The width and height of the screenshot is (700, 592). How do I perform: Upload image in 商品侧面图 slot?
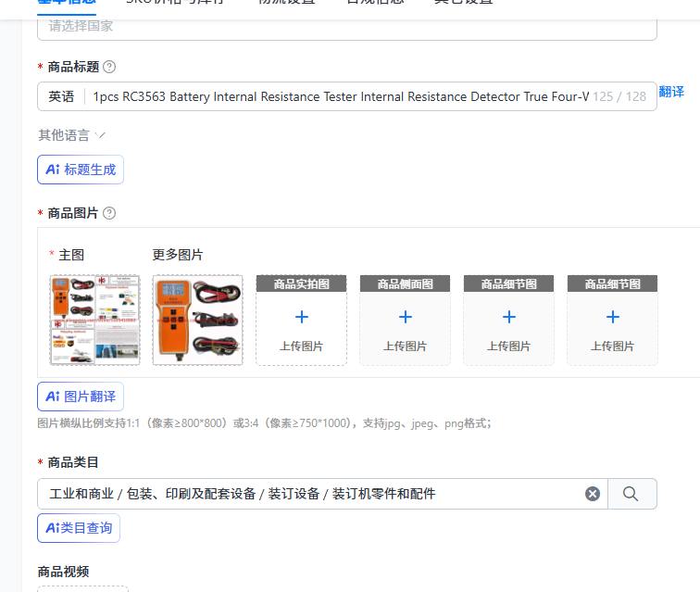coord(405,321)
